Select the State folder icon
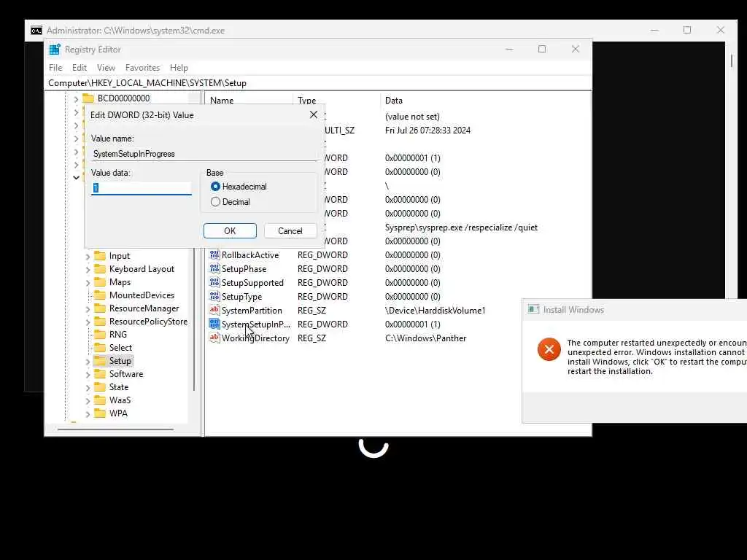 click(x=99, y=387)
